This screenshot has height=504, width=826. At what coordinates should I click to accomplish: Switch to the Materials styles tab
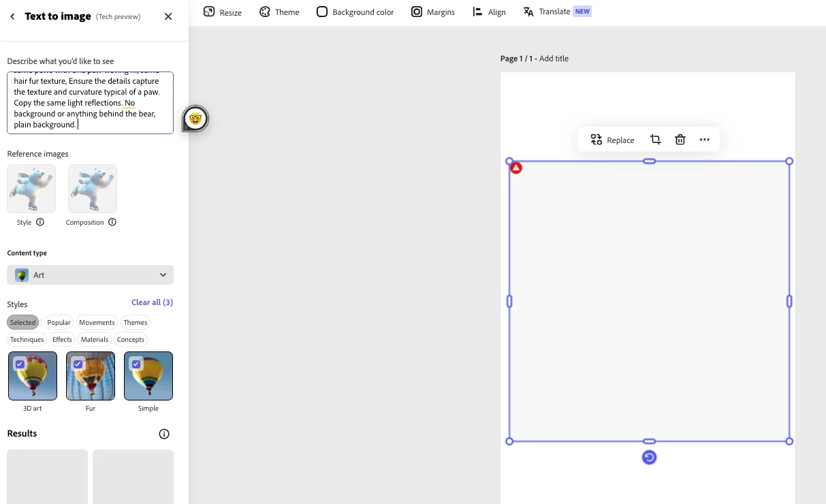(x=95, y=339)
